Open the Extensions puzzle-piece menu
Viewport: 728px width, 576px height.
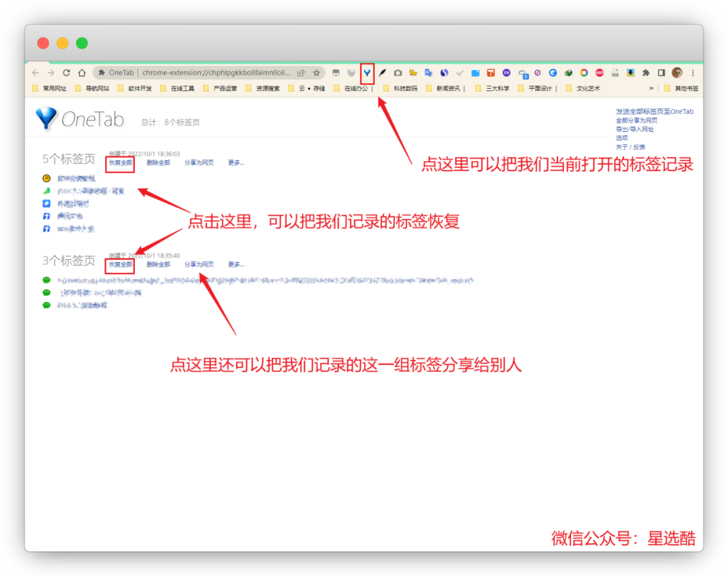[646, 73]
